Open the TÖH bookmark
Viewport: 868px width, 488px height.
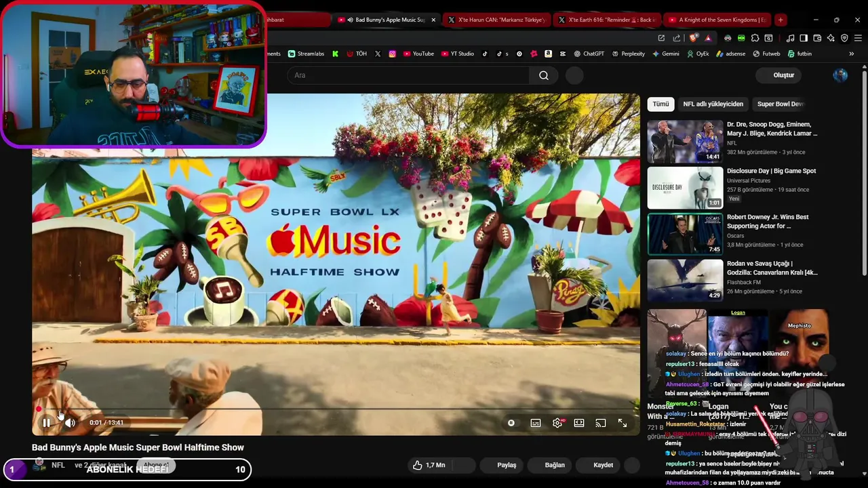click(x=357, y=54)
